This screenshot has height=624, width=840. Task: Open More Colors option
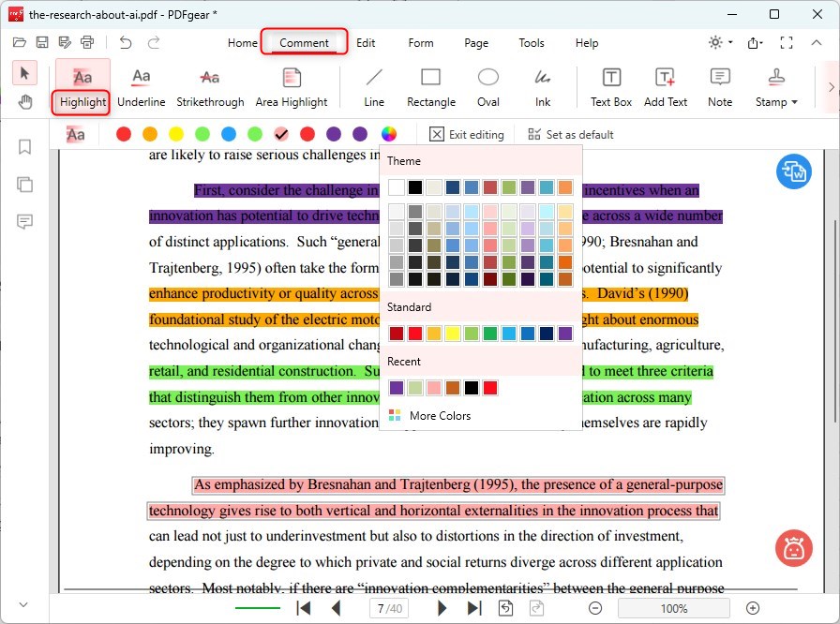pos(440,416)
